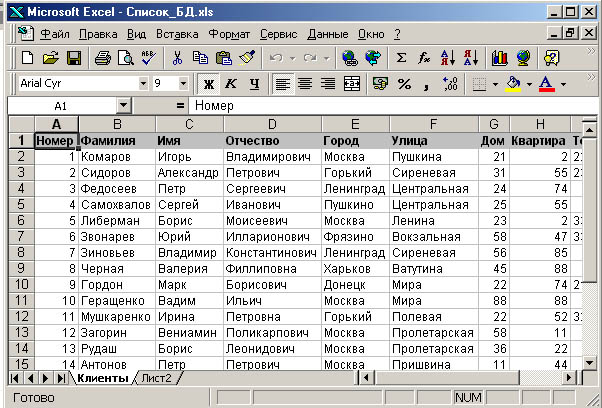Jump to last sheet tab arrow
The height and width of the screenshot is (408, 602).
(61, 378)
